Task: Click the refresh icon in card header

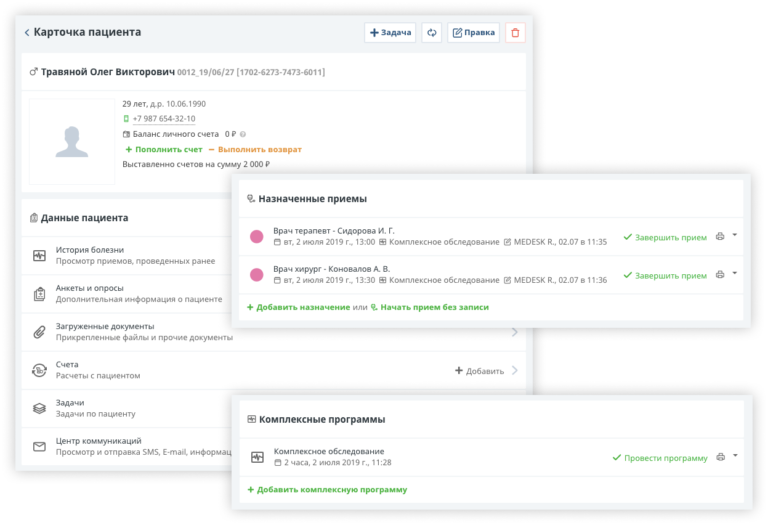Action: click(x=432, y=32)
